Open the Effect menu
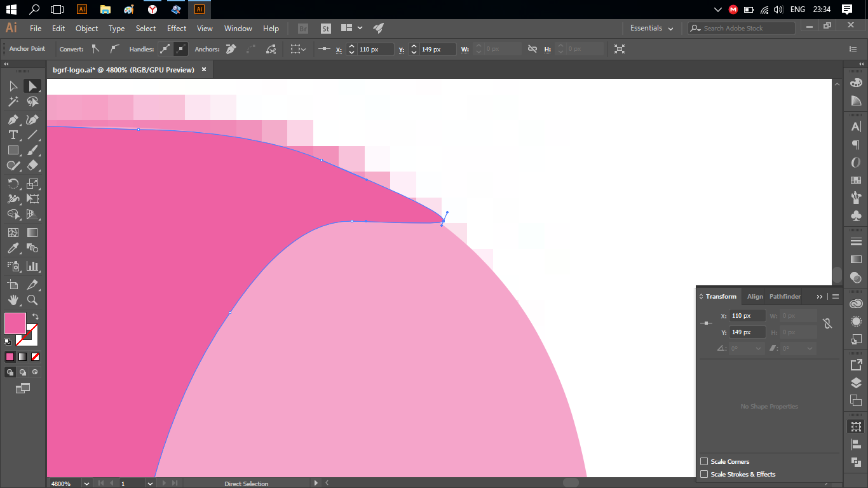The height and width of the screenshot is (488, 868). tap(177, 29)
